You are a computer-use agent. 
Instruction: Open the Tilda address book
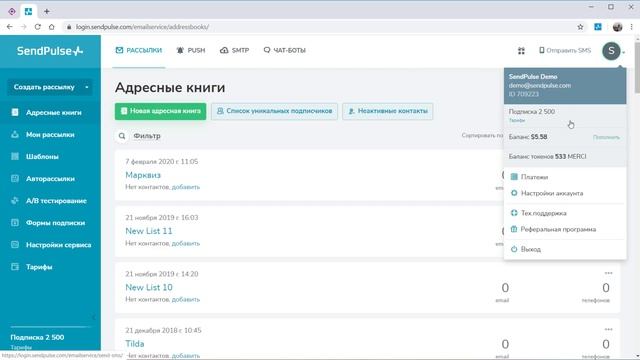(135, 344)
